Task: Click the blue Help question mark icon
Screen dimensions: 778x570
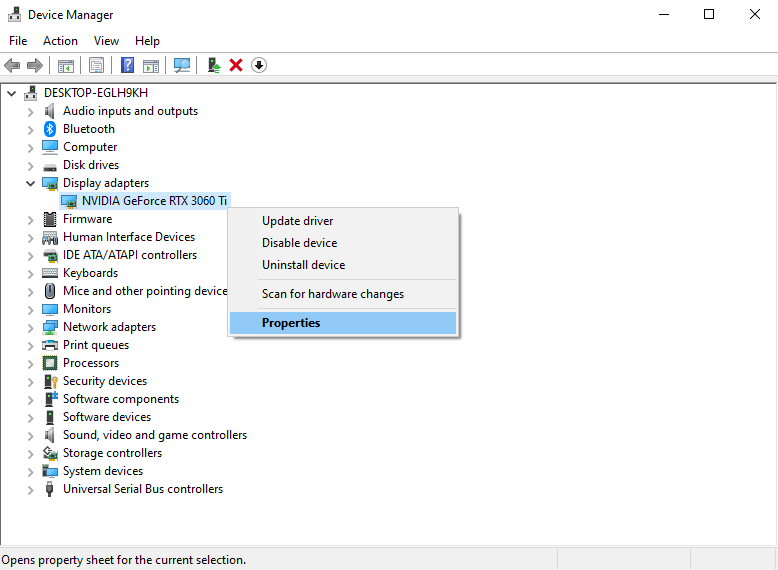Action: point(128,65)
